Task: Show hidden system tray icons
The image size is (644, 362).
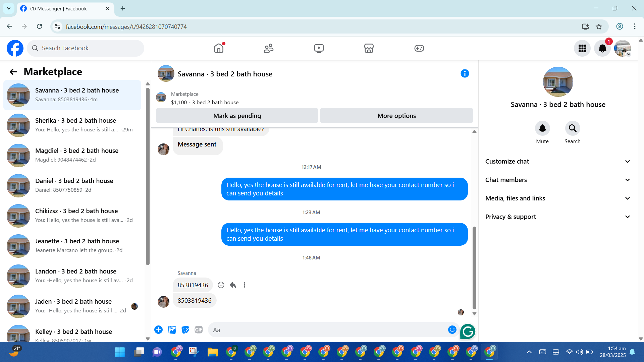Action: point(529,352)
